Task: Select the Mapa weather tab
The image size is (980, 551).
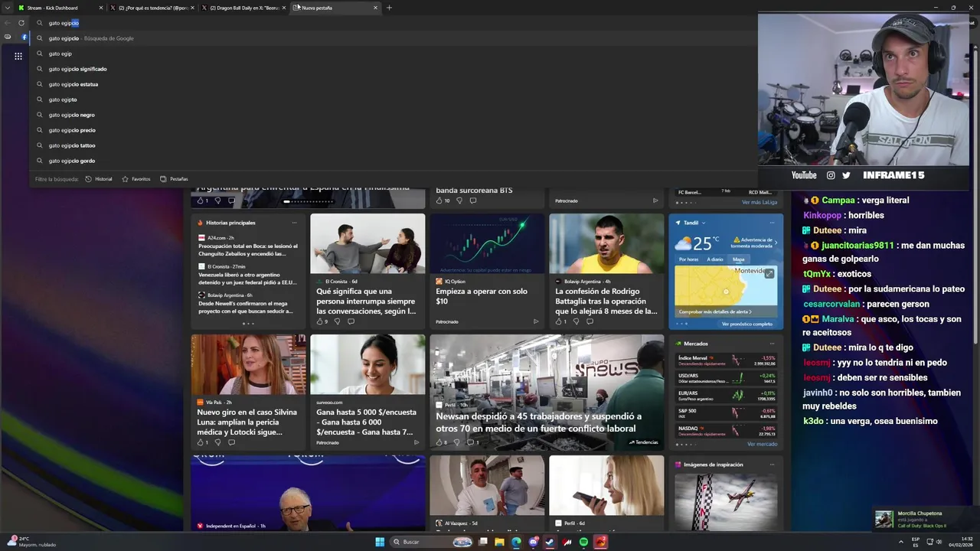Action: [x=738, y=259]
